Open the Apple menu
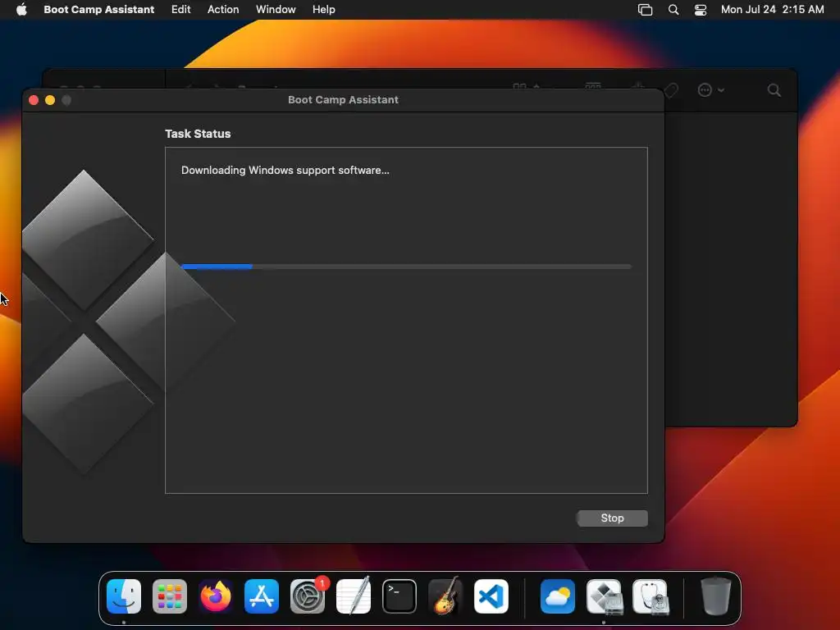The height and width of the screenshot is (630, 840). (x=21, y=10)
